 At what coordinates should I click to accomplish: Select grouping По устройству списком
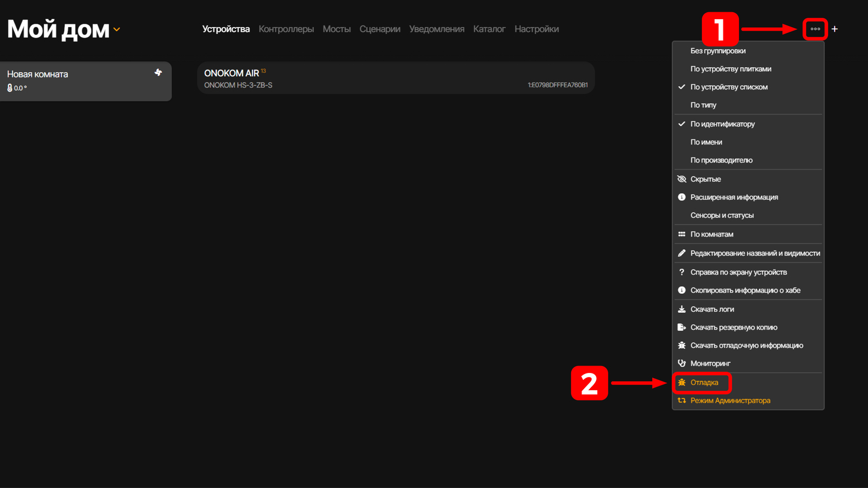729,87
